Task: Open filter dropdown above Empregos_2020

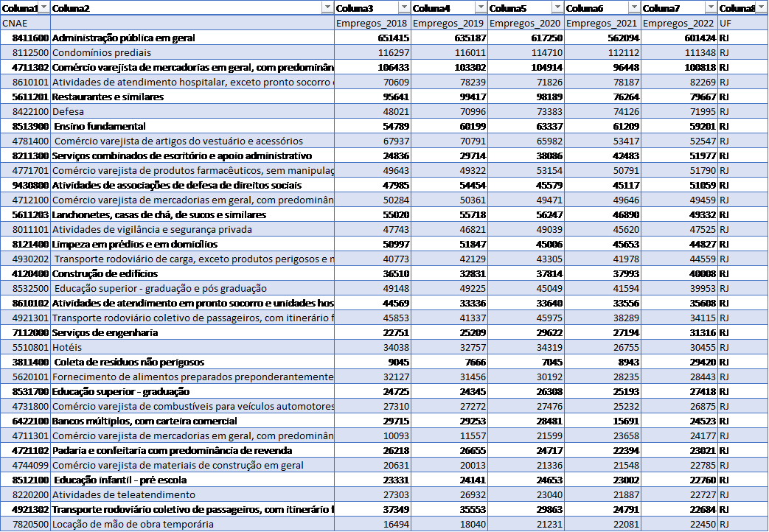Action: 557,7
